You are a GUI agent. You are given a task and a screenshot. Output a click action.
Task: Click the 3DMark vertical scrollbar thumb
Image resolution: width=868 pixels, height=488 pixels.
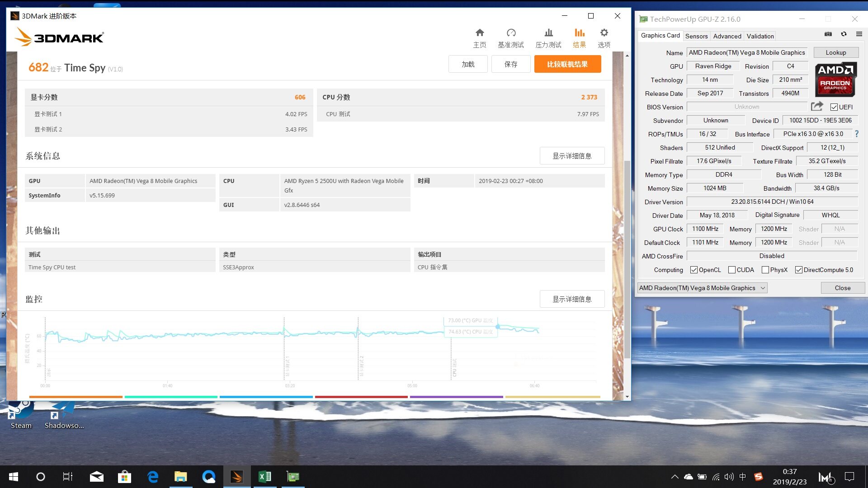[627, 260]
